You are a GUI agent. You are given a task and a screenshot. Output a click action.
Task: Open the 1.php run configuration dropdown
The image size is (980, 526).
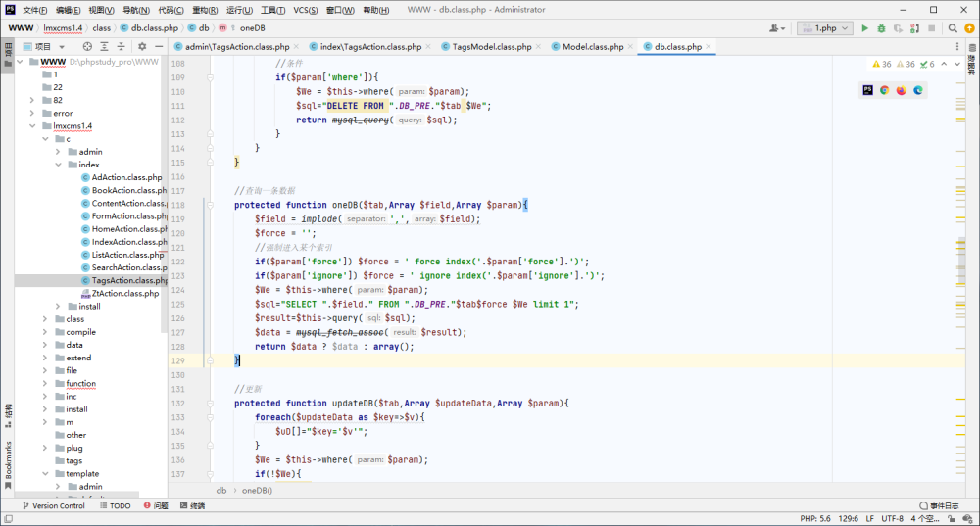coord(825,28)
